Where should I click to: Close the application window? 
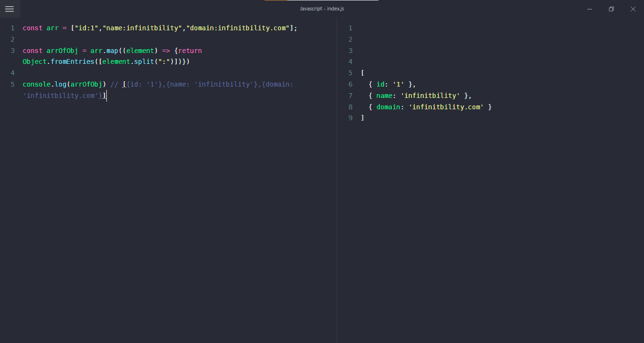click(x=633, y=9)
